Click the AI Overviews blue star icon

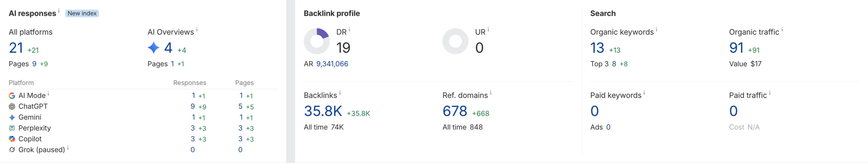tap(154, 48)
